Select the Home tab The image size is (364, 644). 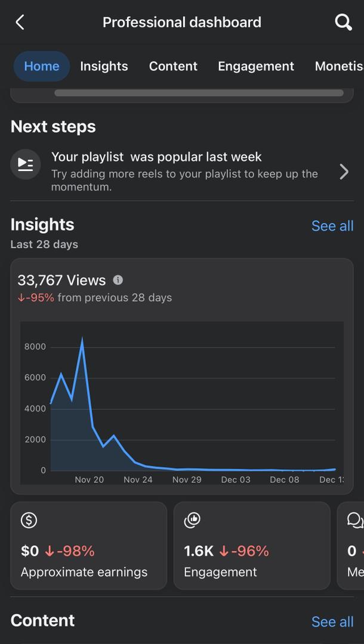42,66
